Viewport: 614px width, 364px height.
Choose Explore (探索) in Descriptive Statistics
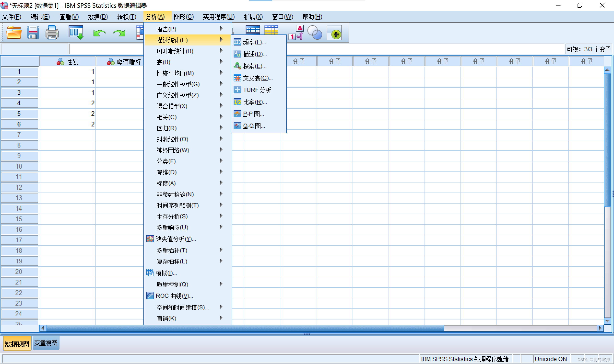(x=254, y=66)
